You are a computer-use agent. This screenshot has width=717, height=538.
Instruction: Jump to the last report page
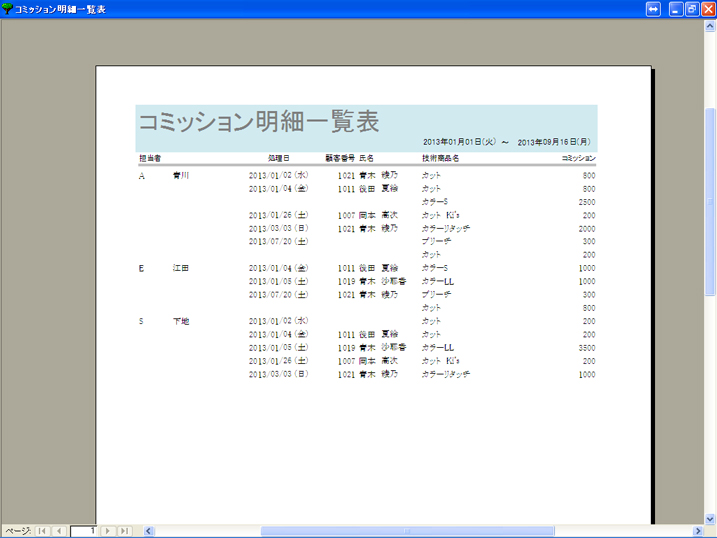[x=124, y=531]
